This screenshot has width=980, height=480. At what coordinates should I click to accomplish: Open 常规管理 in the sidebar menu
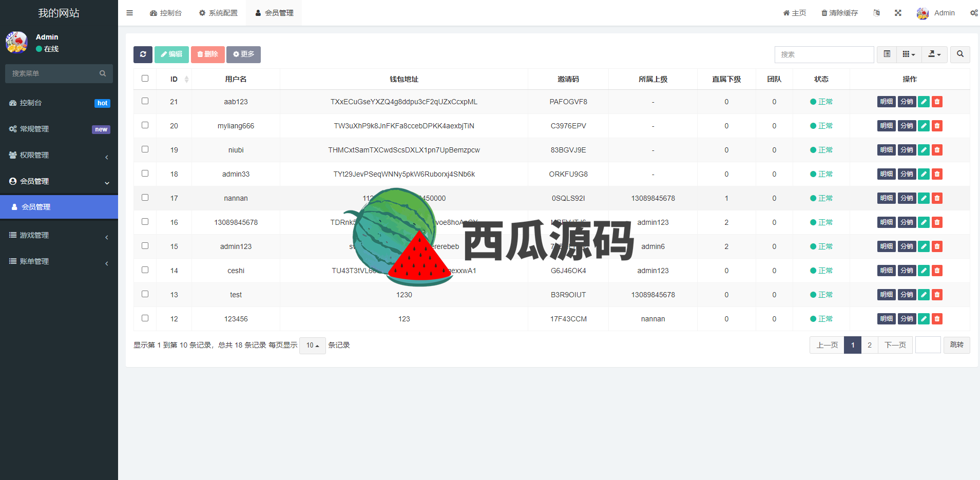pyautogui.click(x=59, y=129)
